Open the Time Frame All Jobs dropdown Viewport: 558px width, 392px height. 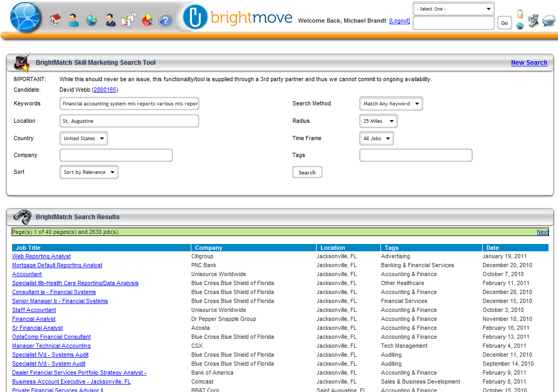(x=377, y=139)
